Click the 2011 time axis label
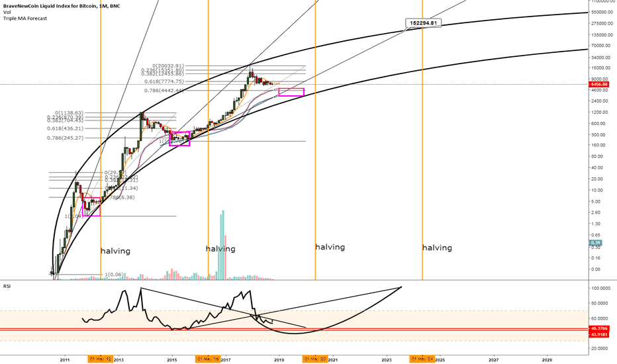Screen dimensions: 617x364 [65, 359]
